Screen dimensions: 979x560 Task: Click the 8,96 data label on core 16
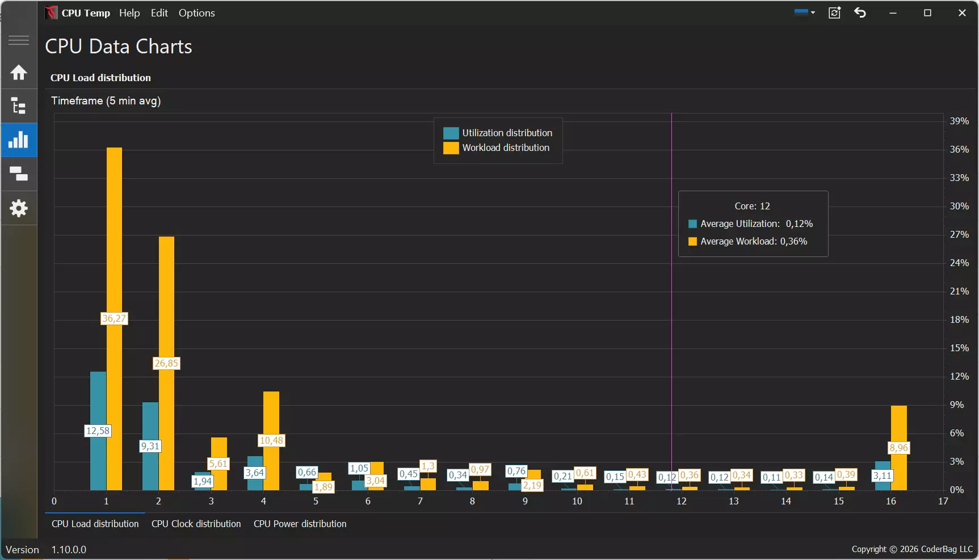899,448
